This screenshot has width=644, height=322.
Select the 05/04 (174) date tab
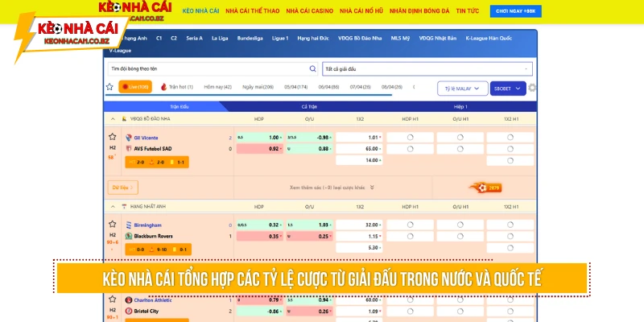click(295, 87)
